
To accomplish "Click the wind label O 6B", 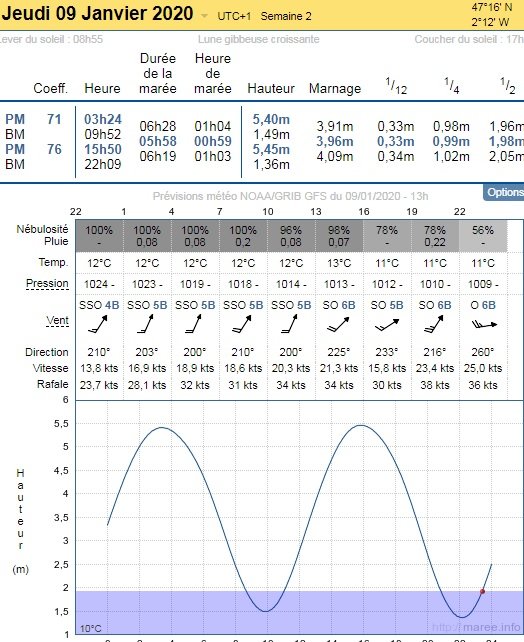I will pyautogui.click(x=483, y=305).
